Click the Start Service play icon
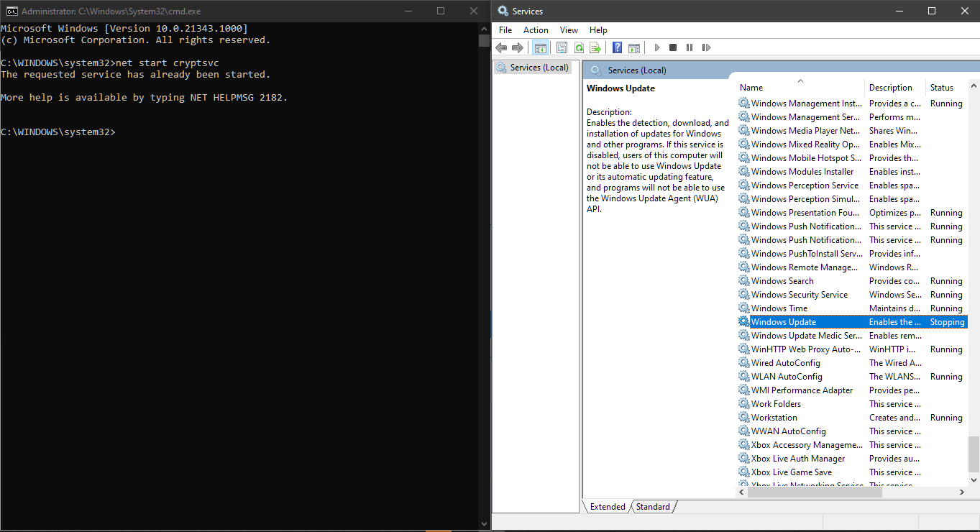The height and width of the screenshot is (532, 980). (656, 47)
